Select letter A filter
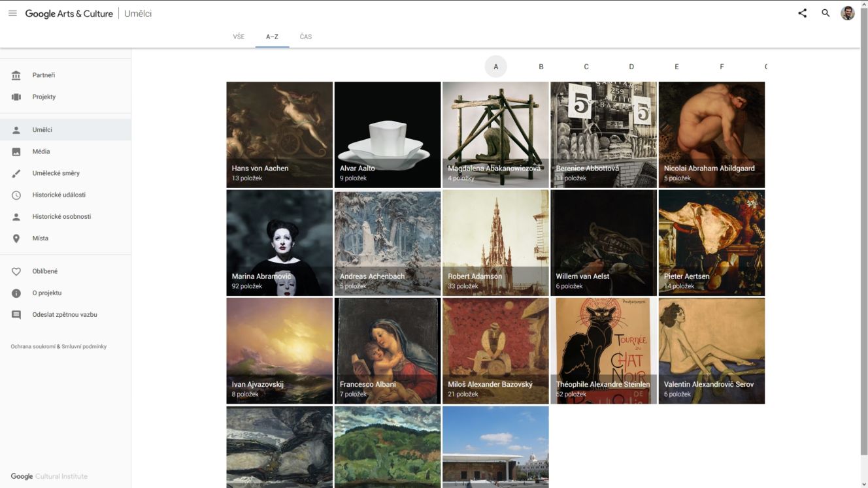 click(x=496, y=67)
